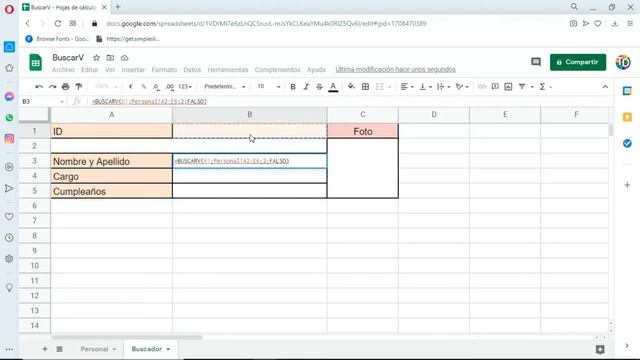The height and width of the screenshot is (360, 640).
Task: Click the name box B3
Action: click(x=43, y=101)
